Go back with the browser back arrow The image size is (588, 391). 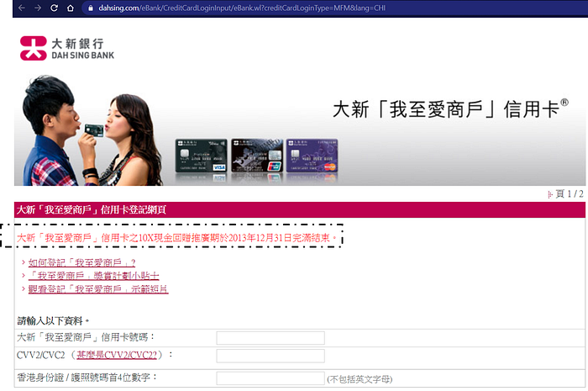pos(21,8)
